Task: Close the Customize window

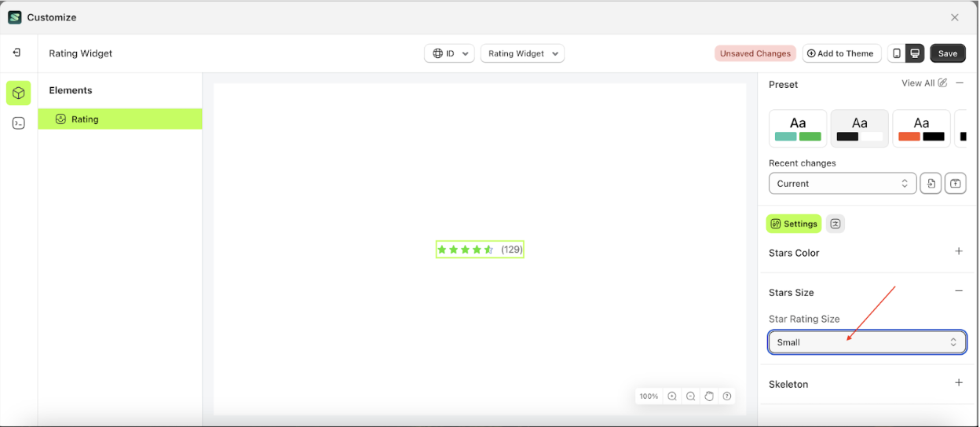Action: click(x=955, y=17)
